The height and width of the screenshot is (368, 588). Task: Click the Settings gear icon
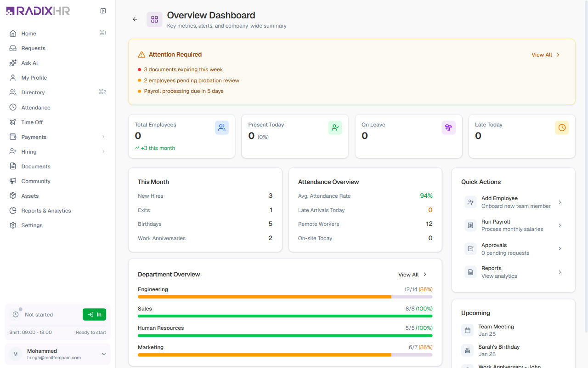13,225
